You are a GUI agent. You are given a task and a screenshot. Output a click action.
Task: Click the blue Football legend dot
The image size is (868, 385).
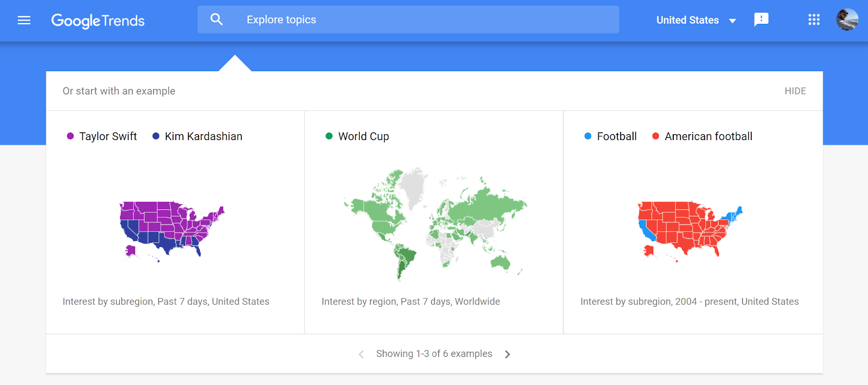pos(588,136)
